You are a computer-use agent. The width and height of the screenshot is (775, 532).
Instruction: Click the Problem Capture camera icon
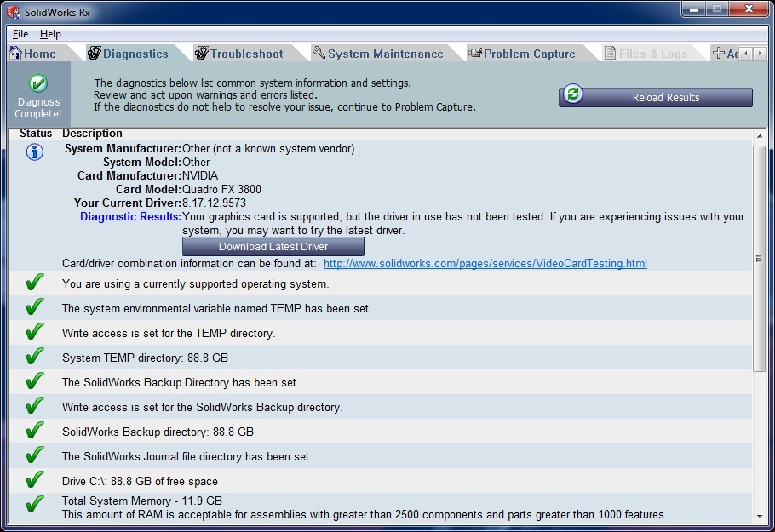pyautogui.click(x=475, y=53)
